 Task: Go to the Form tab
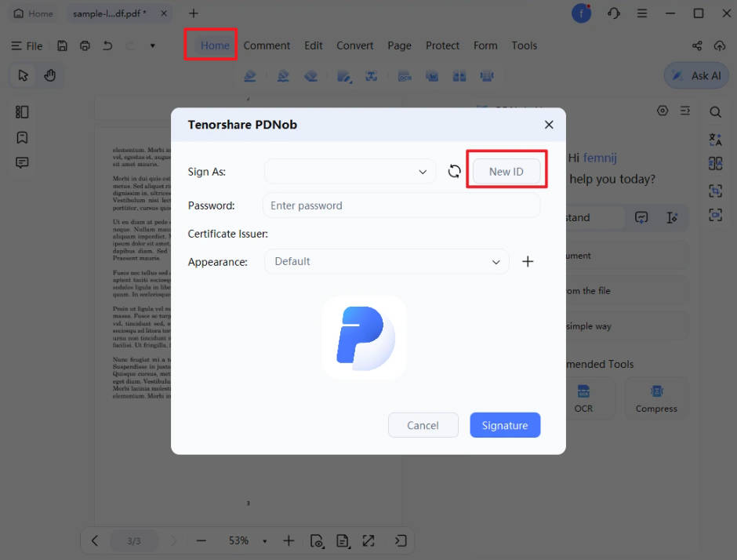[485, 45]
